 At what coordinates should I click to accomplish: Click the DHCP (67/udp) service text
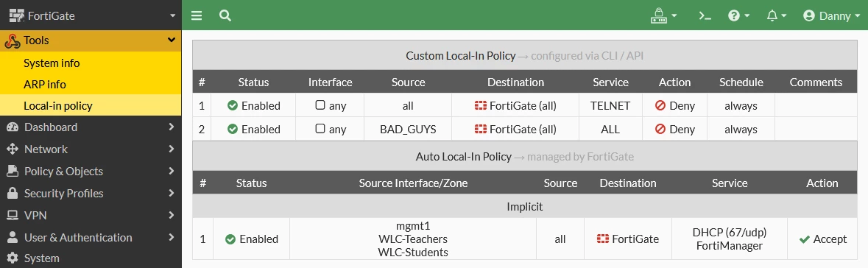tap(730, 232)
